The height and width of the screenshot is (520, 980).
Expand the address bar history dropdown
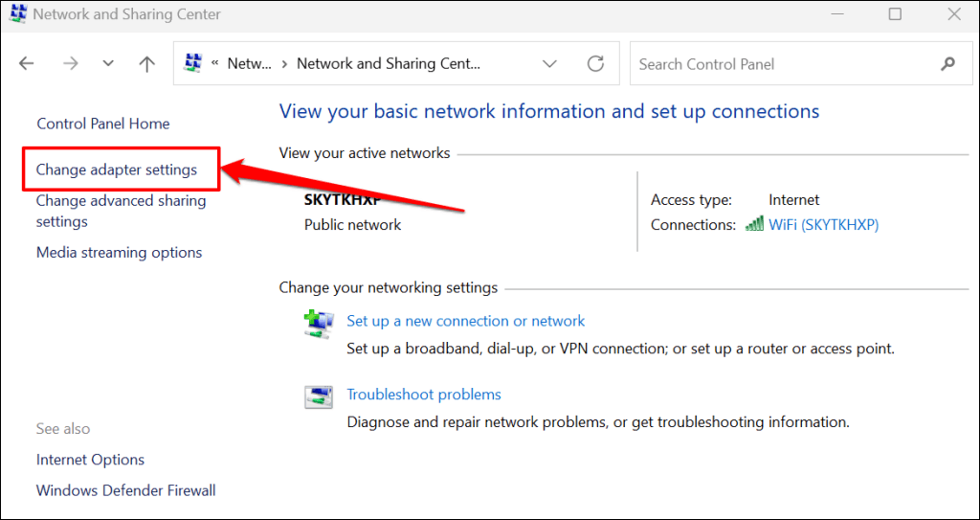click(x=549, y=64)
